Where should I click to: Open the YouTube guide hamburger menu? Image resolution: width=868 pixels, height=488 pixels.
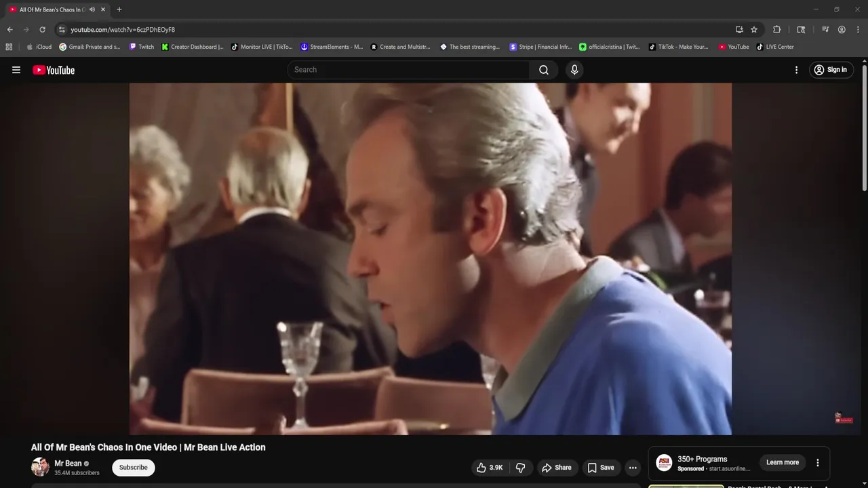(x=16, y=70)
